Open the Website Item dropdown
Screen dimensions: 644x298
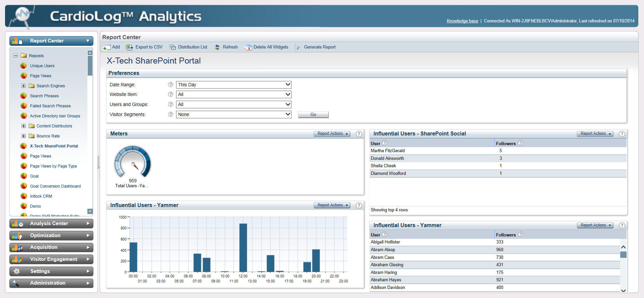234,94
